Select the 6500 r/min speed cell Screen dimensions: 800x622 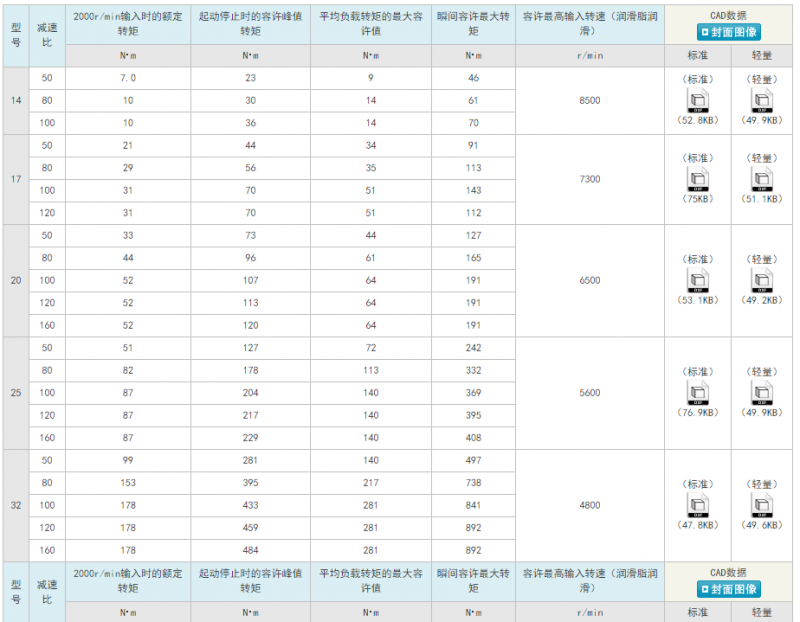coord(590,280)
